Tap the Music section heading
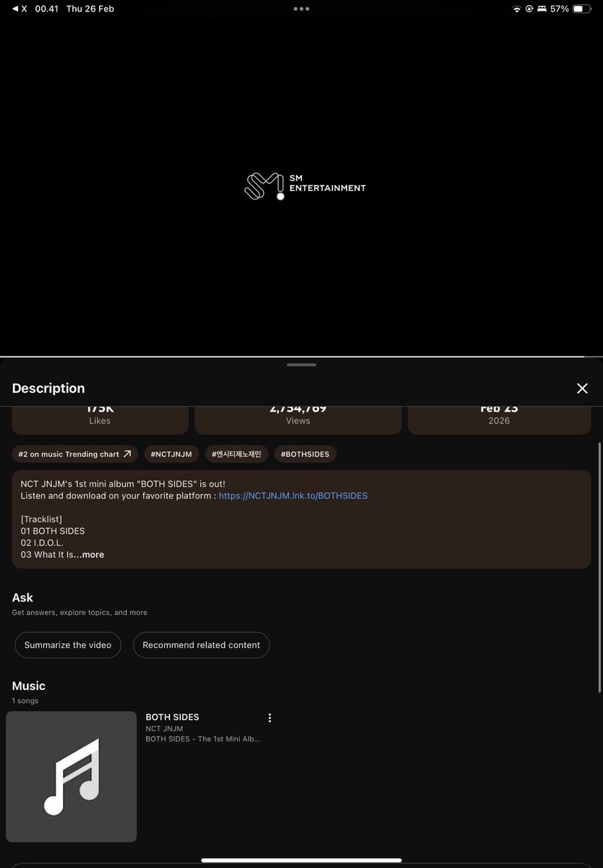This screenshot has width=603, height=868. point(29,686)
